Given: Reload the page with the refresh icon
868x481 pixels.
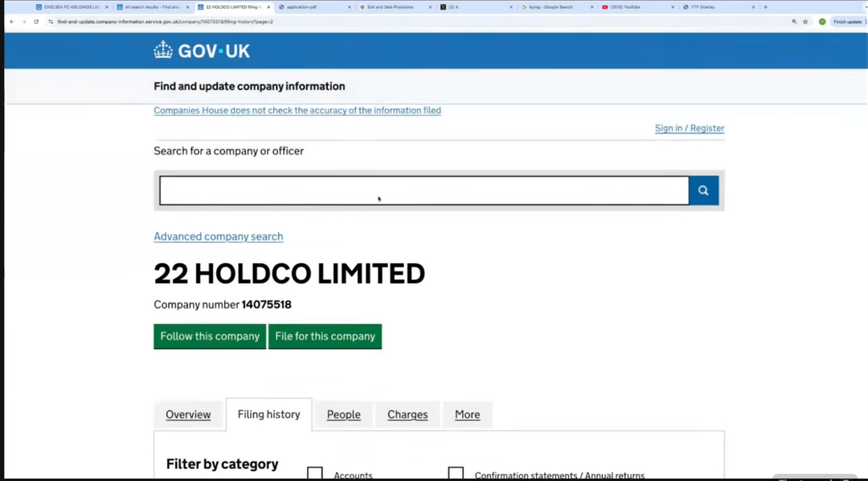Looking at the screenshot, I should [x=36, y=22].
